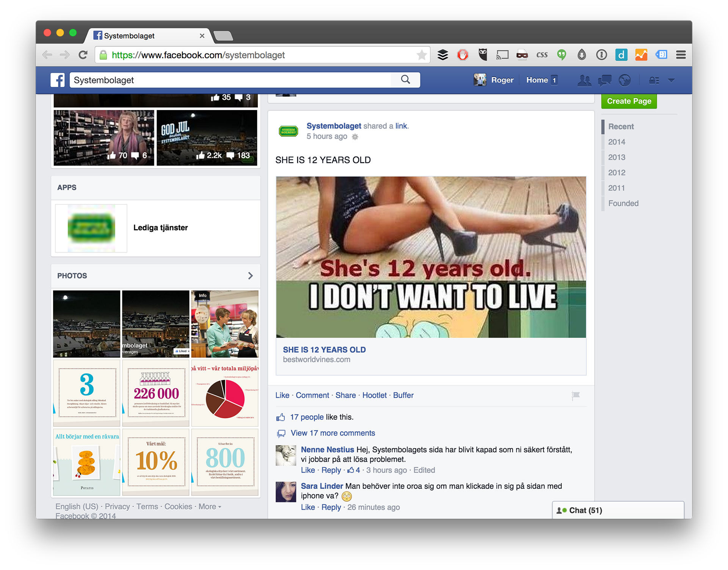
Task: Open Nenne Nestius profile name
Action: click(x=327, y=450)
